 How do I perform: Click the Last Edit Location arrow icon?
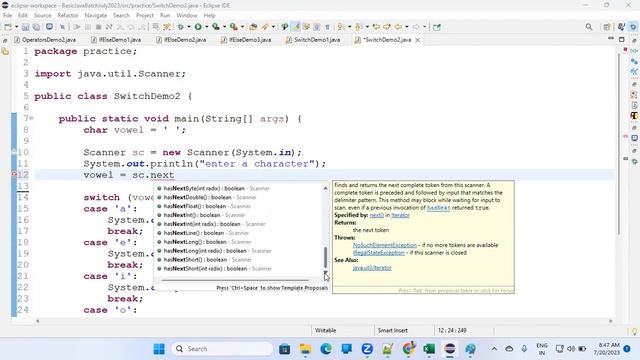tap(376, 27)
